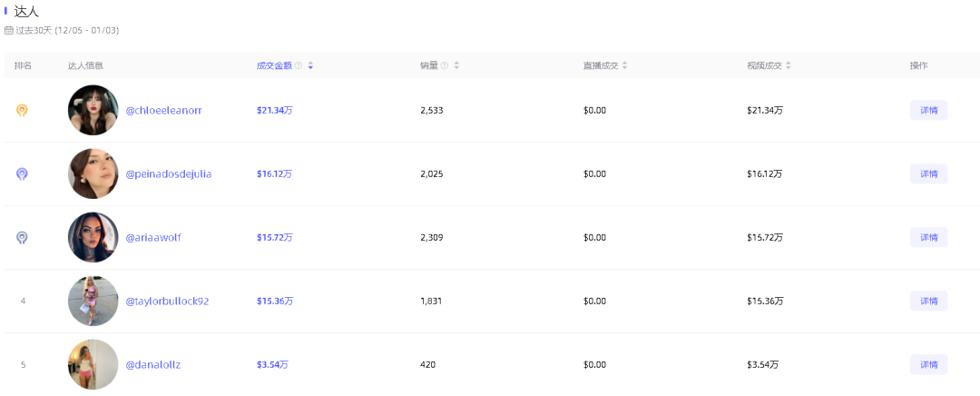Open 详情 for @peinadosdejulia
The height and width of the screenshot is (396, 980).
[x=928, y=173]
